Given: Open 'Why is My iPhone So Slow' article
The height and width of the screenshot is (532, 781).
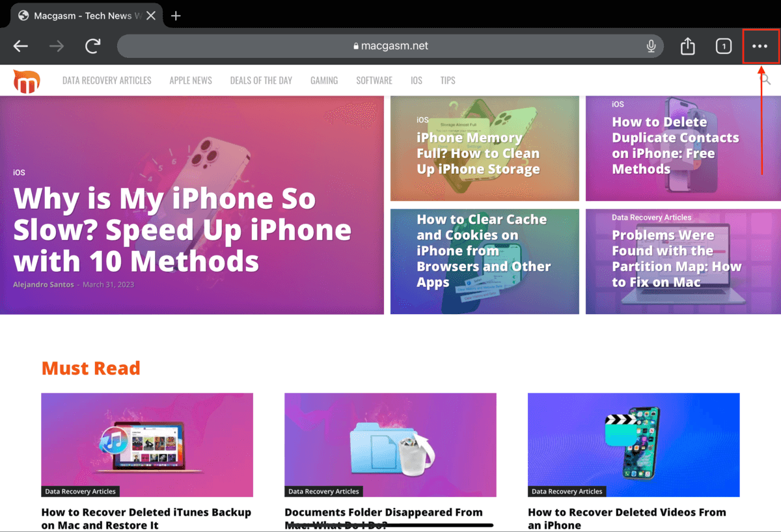Looking at the screenshot, I should click(182, 230).
